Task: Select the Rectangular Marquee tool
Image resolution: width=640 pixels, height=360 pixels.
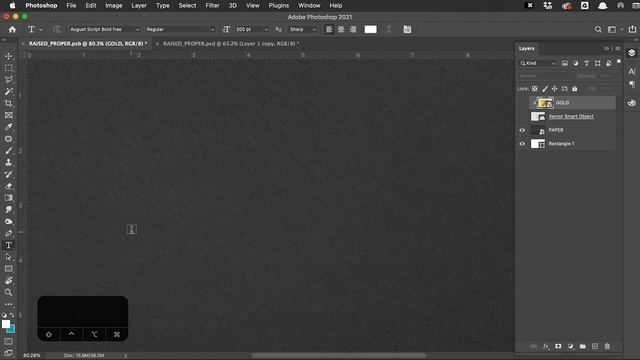Action: coord(9,68)
